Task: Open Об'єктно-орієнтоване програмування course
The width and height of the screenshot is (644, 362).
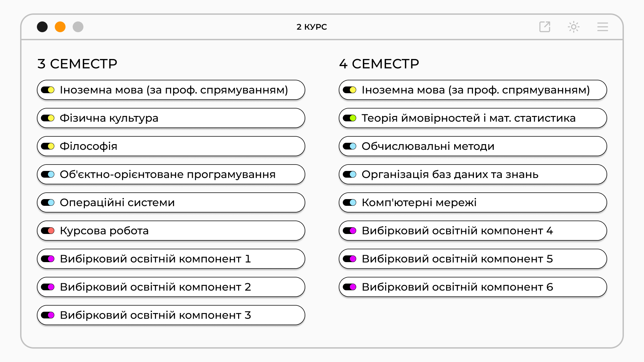Action: coord(171,174)
